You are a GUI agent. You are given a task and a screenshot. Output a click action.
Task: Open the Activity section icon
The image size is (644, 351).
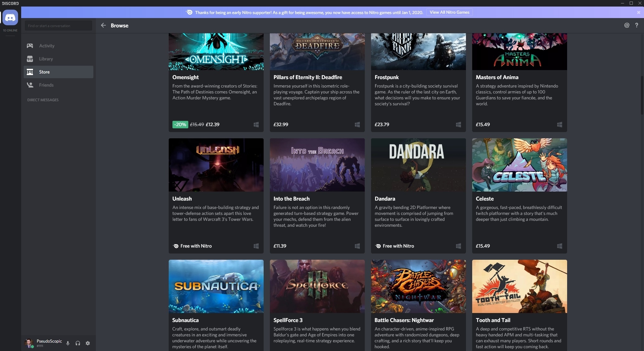[30, 45]
